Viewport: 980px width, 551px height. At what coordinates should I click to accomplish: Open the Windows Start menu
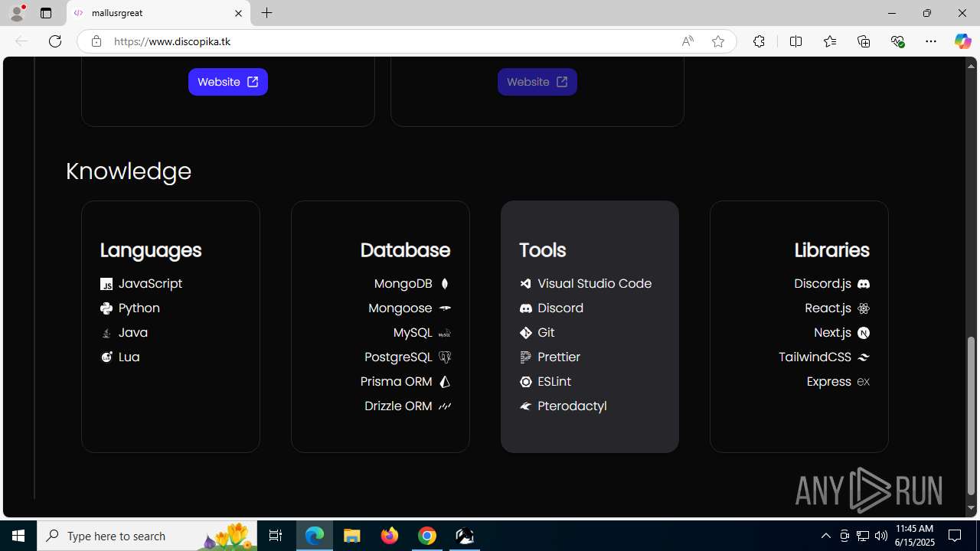pos(18,536)
